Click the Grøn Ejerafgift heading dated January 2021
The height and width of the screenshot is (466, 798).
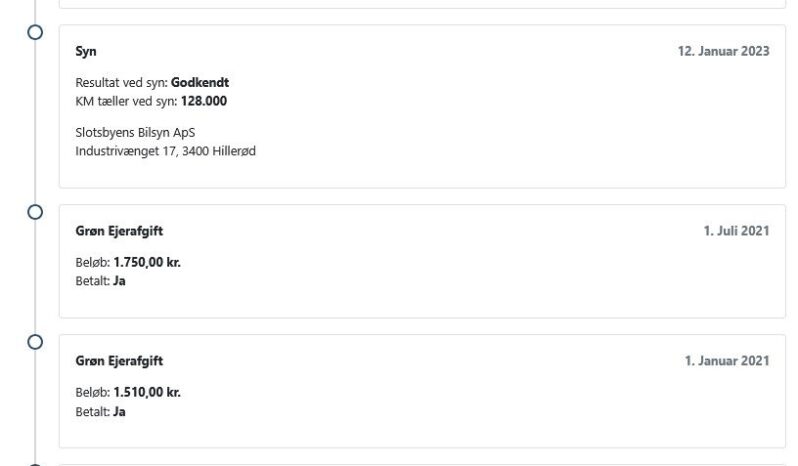click(119, 361)
